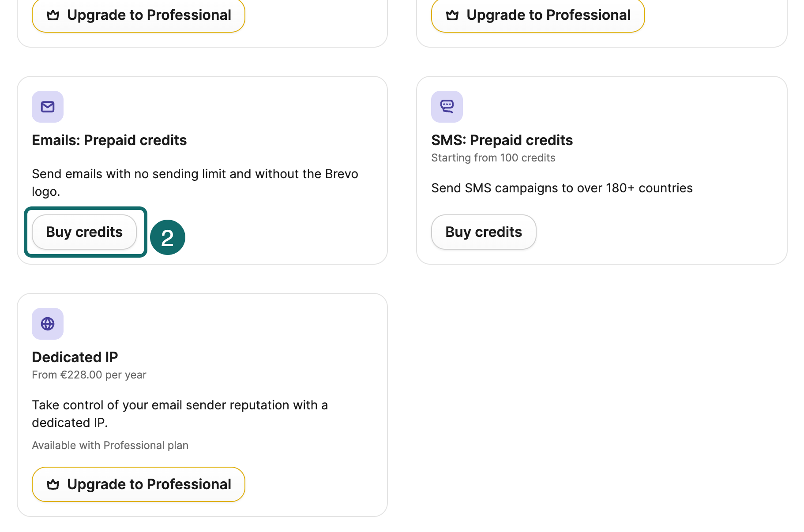
Task: Upgrade to Professional for Dedicated IP
Action: click(138, 484)
